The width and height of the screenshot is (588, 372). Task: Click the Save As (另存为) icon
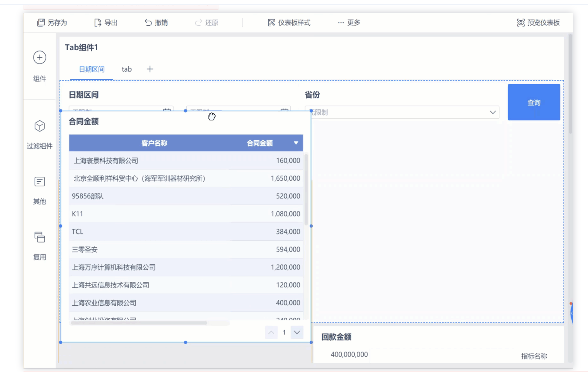[x=41, y=22]
